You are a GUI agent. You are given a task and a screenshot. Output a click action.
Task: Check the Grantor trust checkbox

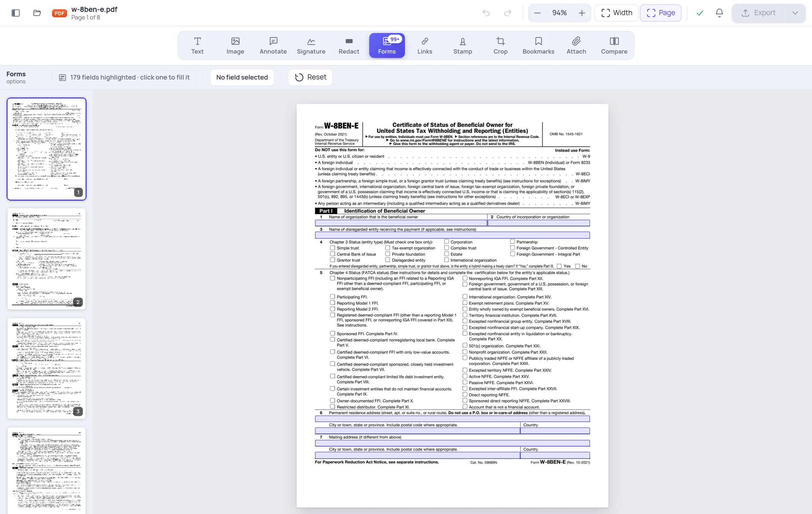333,260
